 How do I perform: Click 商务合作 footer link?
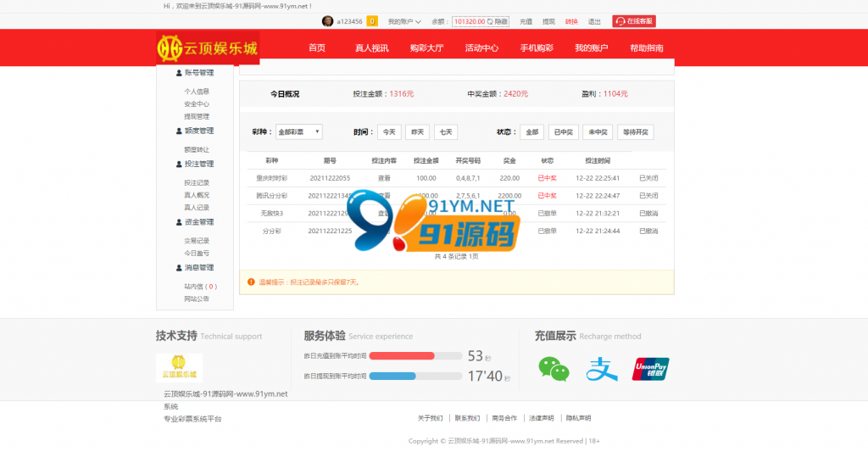tap(504, 418)
